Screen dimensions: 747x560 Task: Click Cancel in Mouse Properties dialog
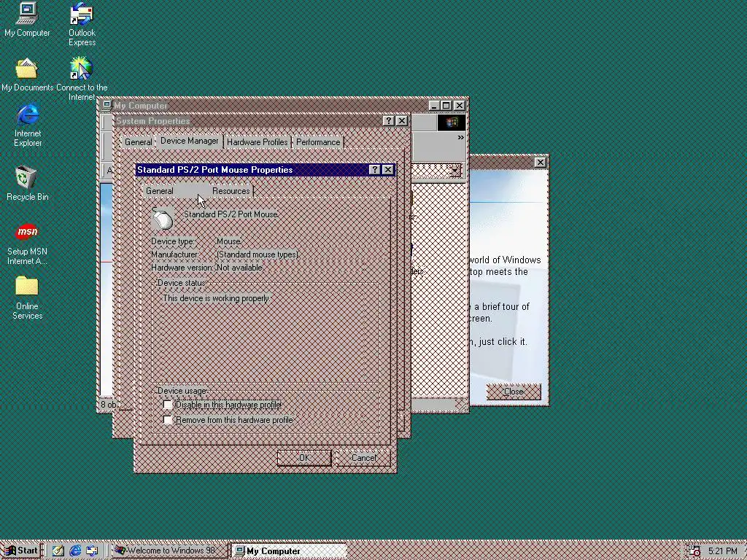pos(364,458)
